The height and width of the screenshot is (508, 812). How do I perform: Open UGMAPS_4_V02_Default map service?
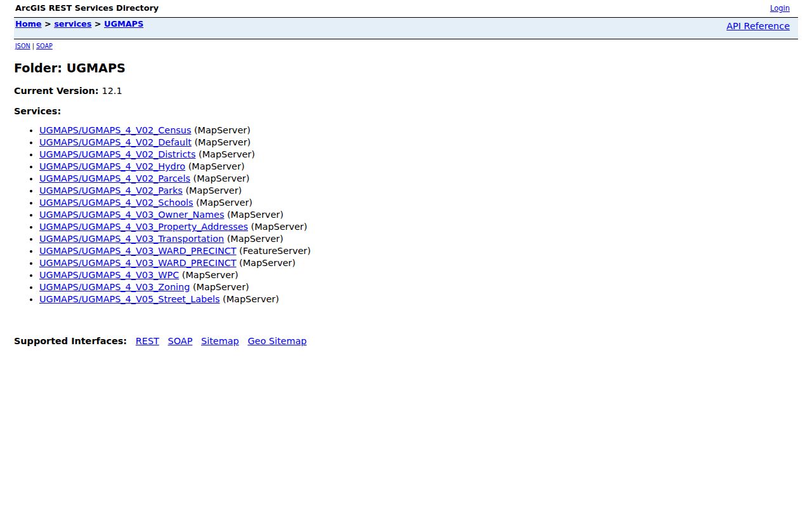click(115, 142)
